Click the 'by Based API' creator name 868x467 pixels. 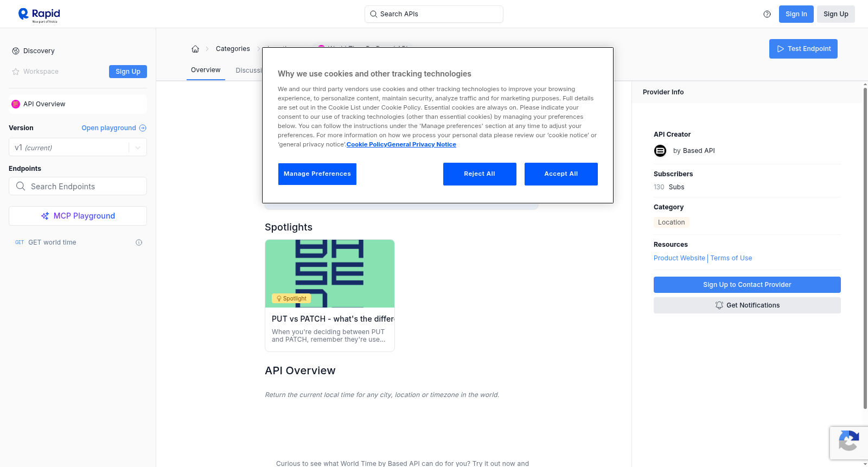(694, 151)
